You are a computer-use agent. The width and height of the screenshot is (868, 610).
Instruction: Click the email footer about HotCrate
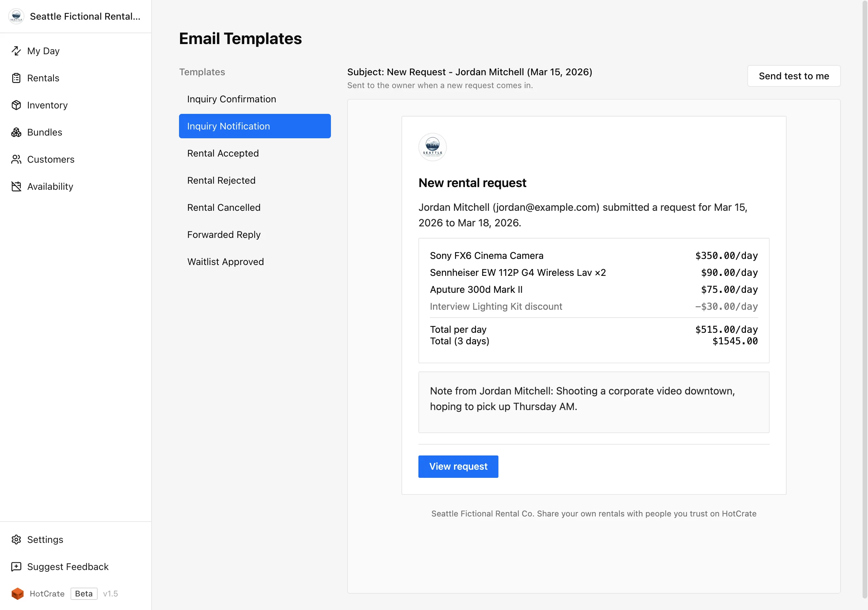594,514
